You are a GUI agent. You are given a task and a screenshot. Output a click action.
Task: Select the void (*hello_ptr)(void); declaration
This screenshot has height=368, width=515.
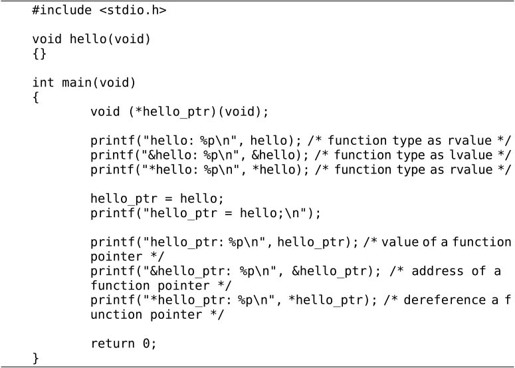[179, 112]
